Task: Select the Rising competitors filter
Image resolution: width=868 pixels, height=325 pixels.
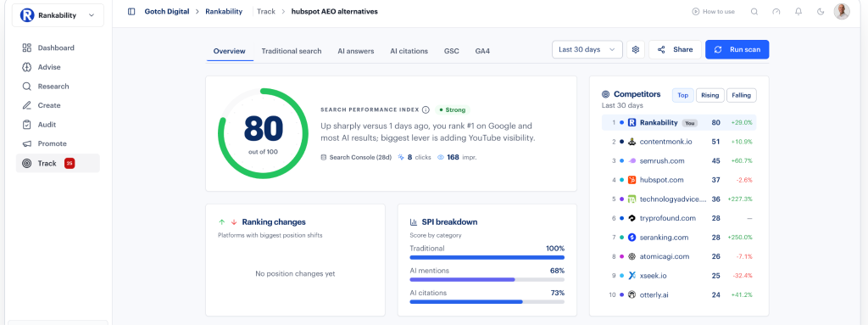Action: click(709, 95)
